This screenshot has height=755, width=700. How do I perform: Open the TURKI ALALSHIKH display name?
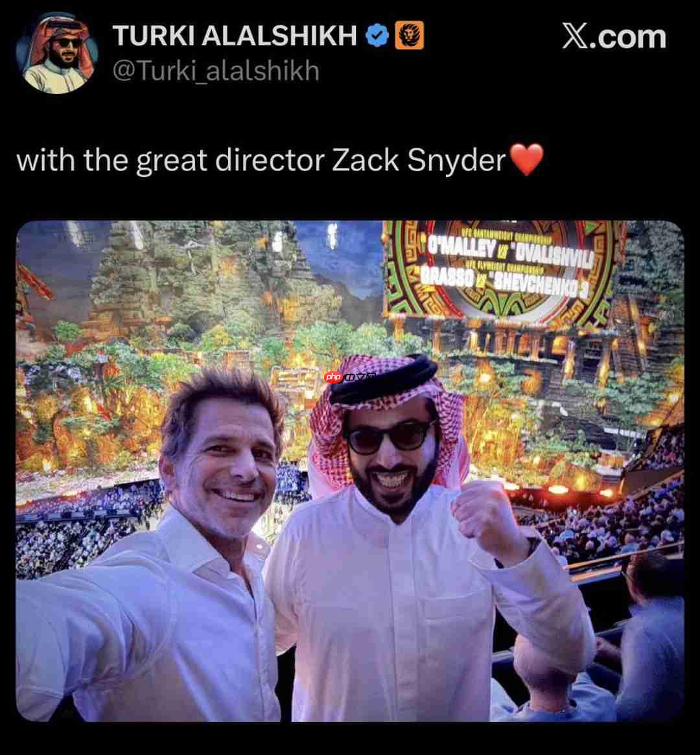click(x=235, y=36)
